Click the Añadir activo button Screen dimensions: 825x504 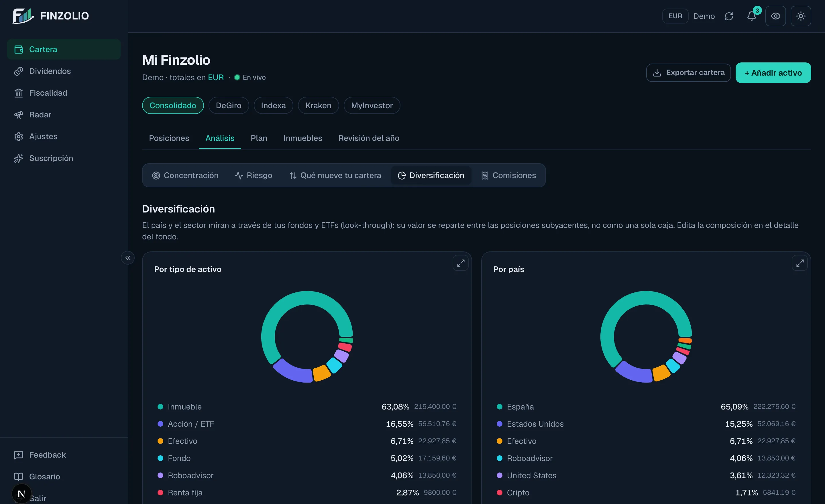[x=773, y=73]
